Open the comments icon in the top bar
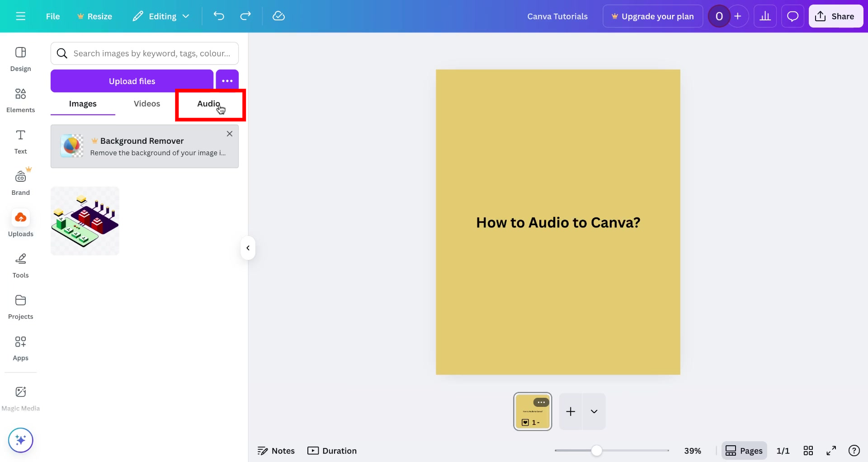This screenshot has height=462, width=868. point(793,16)
